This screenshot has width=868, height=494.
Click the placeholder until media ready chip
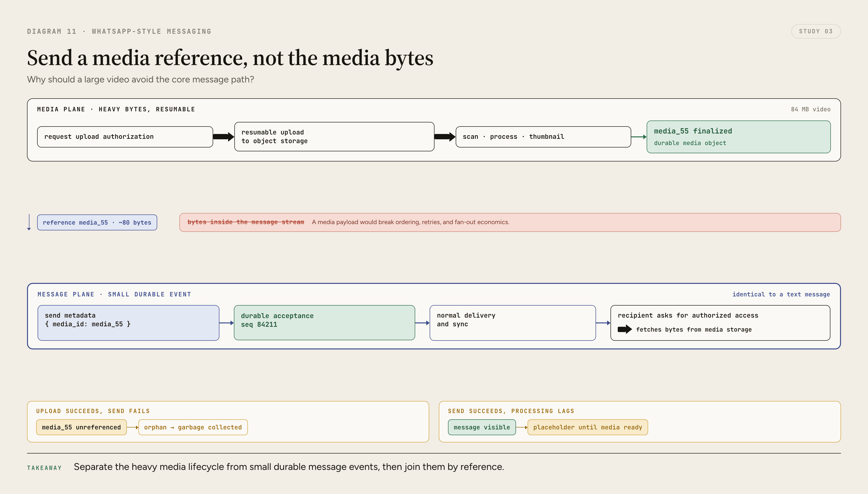[588, 427]
